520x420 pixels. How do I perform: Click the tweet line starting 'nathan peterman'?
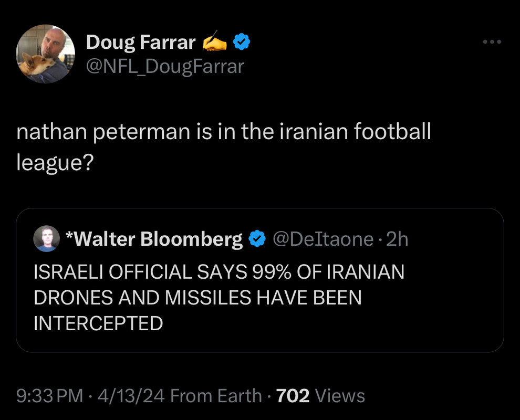(x=223, y=132)
